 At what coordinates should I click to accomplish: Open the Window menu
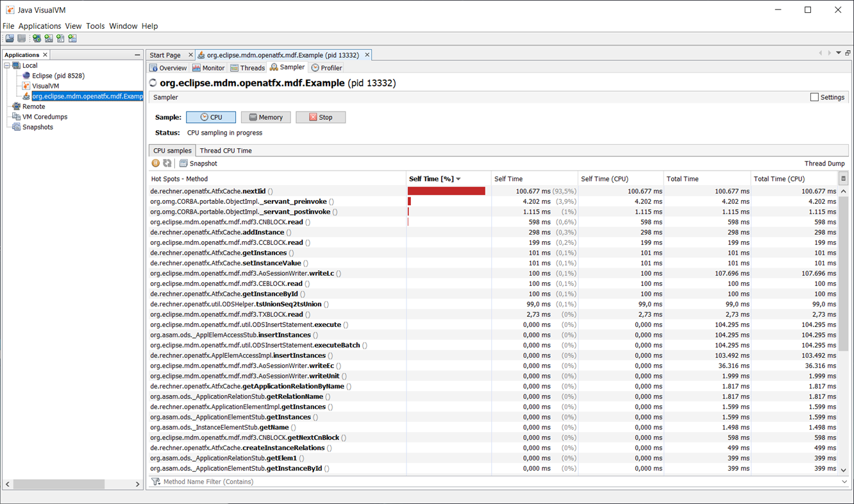[x=123, y=26]
